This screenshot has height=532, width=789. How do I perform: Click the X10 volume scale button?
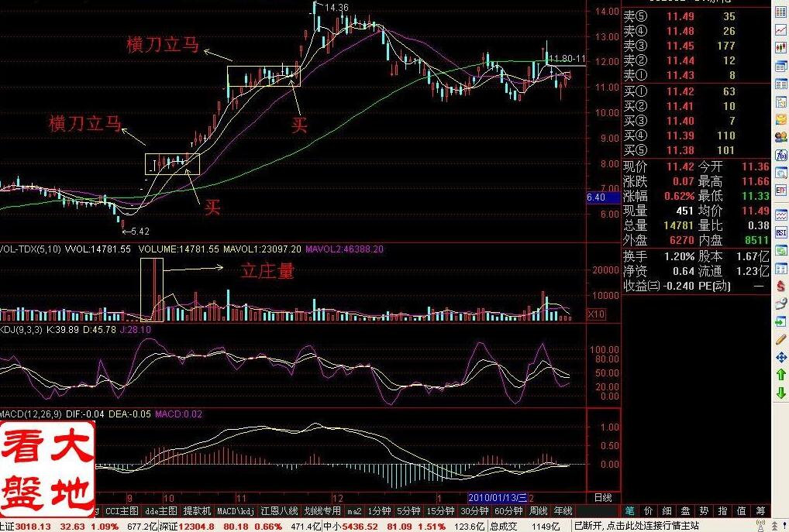tap(596, 314)
